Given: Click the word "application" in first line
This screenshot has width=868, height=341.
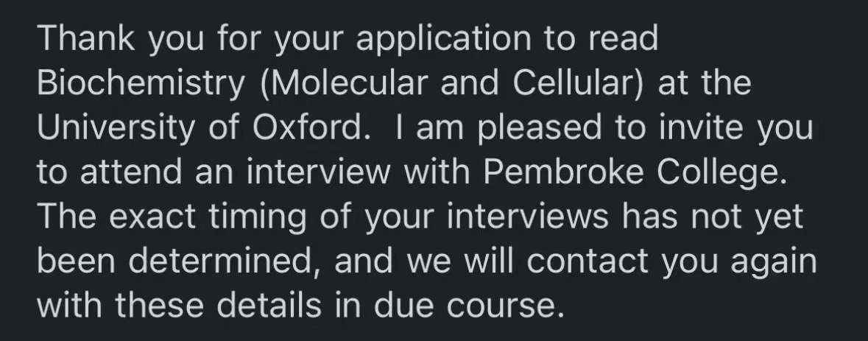Looking at the screenshot, I should (443, 39).
